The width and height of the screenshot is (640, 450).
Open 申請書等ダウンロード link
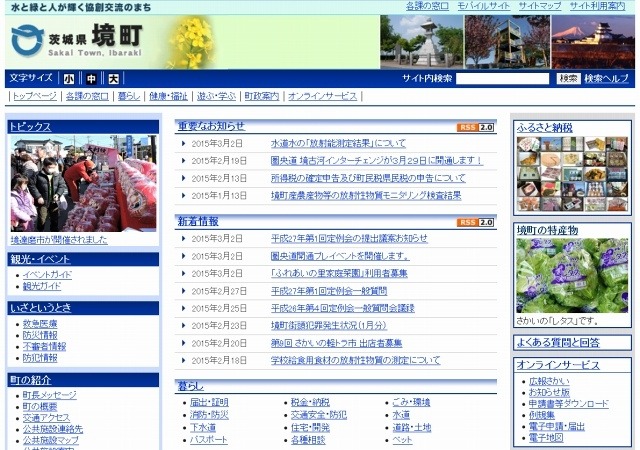tap(569, 404)
